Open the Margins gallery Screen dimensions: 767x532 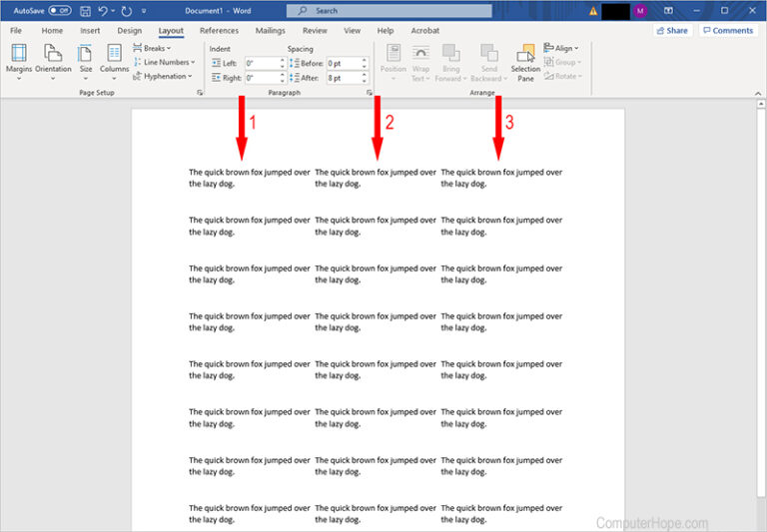(x=19, y=60)
